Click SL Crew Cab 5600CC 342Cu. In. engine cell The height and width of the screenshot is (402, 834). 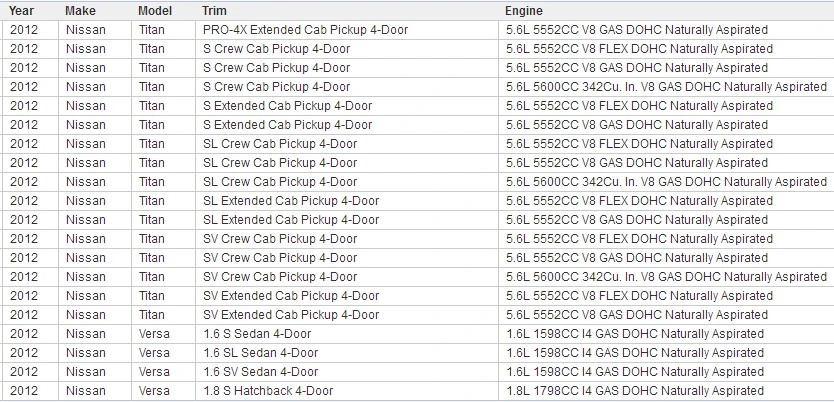click(666, 182)
